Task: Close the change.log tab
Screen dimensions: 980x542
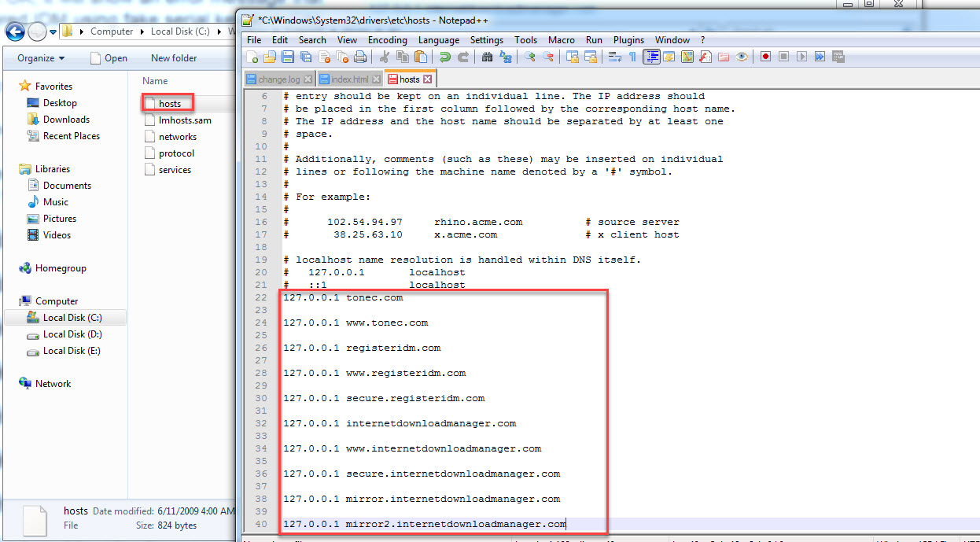Action: coord(308,79)
